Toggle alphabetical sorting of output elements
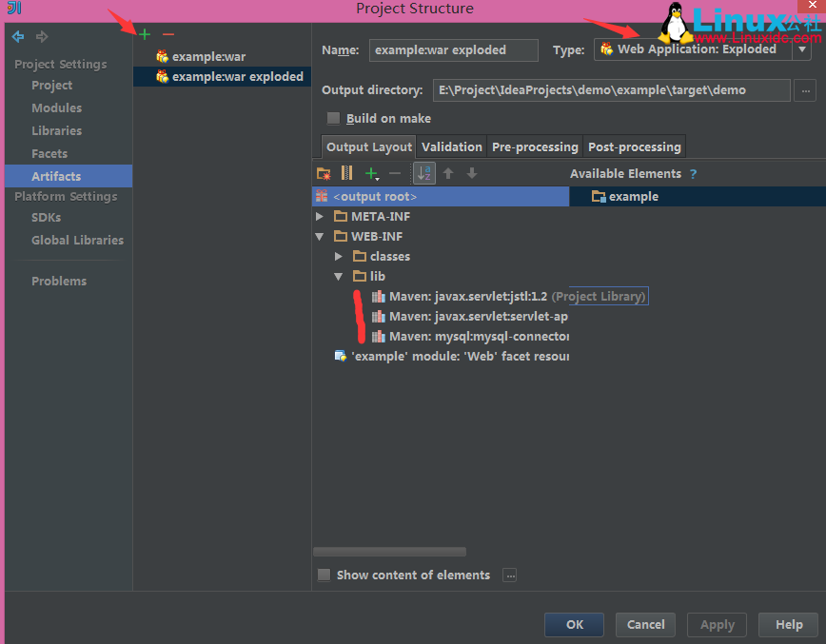 coord(423,173)
